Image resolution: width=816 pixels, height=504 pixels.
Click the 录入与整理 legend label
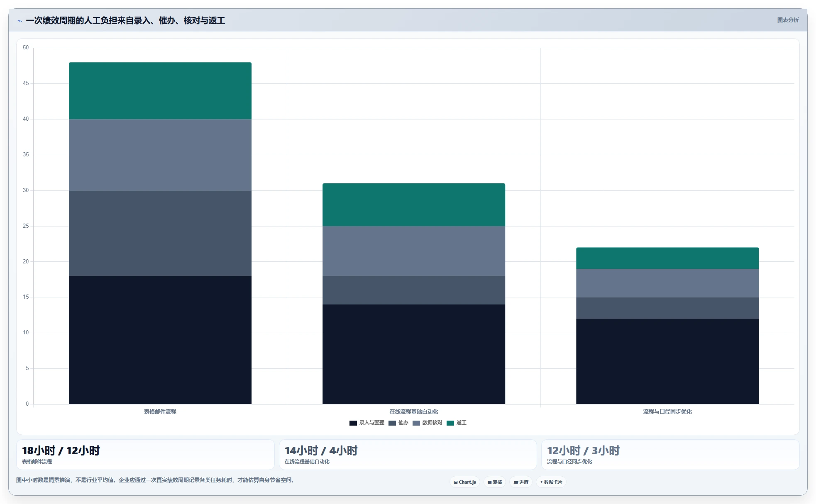pos(371,423)
